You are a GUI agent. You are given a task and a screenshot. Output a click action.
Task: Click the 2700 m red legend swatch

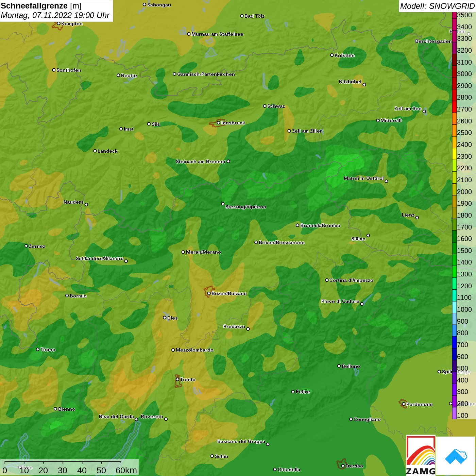[x=454, y=107]
